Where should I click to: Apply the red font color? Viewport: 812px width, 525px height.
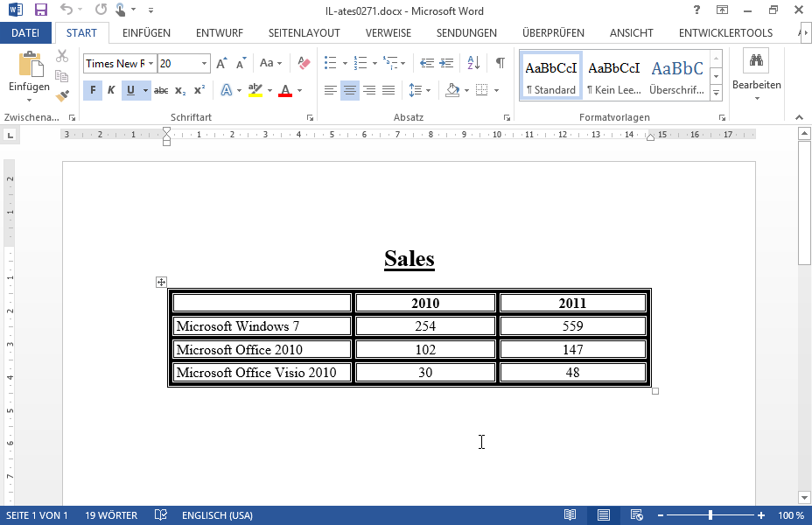[285, 91]
